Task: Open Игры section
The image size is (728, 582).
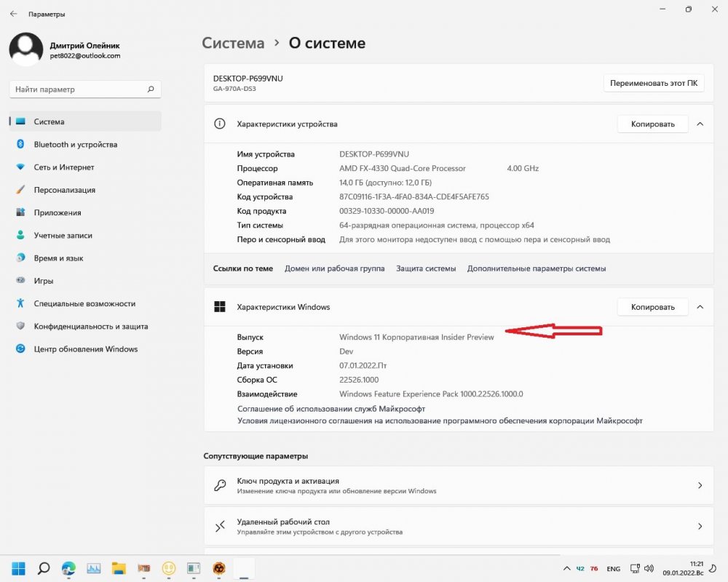Action: [x=85, y=281]
